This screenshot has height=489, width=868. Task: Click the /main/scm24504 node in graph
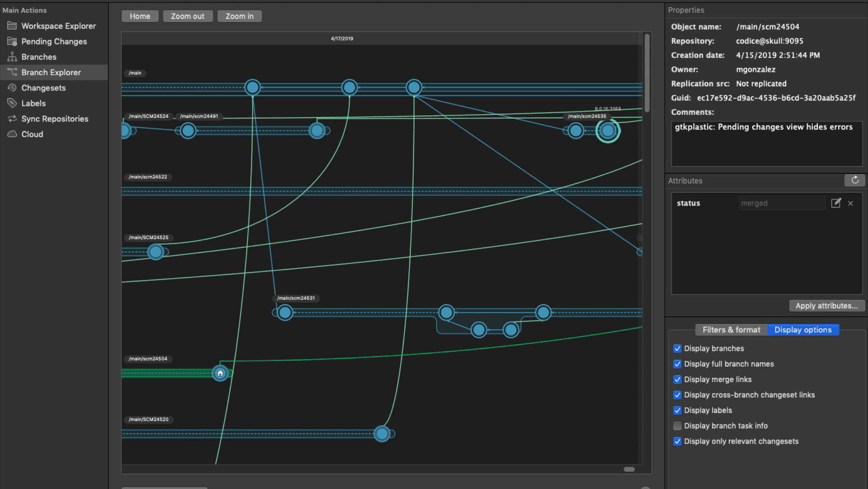219,372
